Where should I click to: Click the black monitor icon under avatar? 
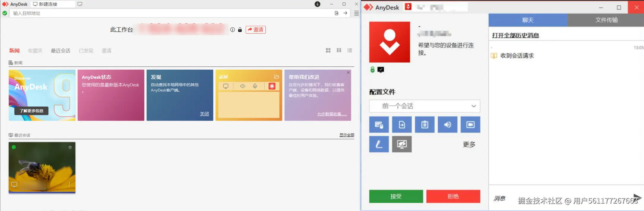click(381, 70)
